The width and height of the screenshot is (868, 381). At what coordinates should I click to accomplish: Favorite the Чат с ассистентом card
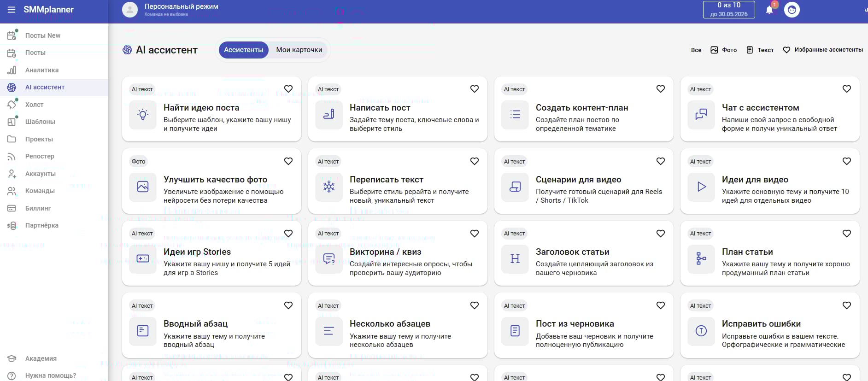point(847,89)
